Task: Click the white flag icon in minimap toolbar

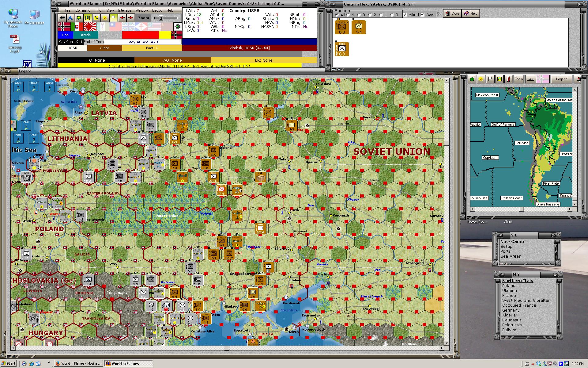Action: [490, 79]
